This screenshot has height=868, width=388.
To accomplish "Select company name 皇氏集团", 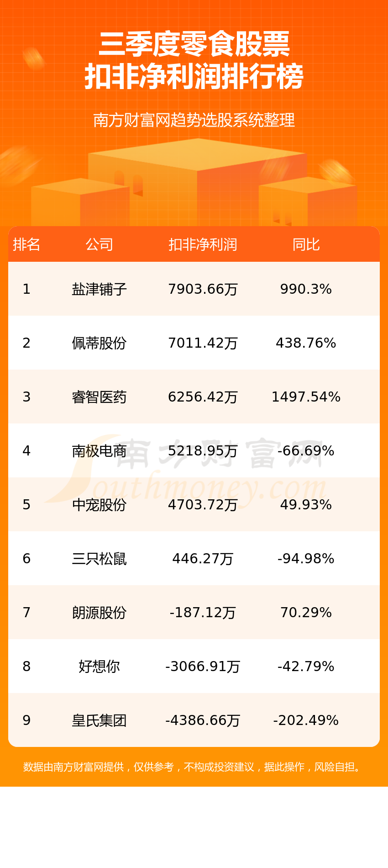I will pos(99,720).
